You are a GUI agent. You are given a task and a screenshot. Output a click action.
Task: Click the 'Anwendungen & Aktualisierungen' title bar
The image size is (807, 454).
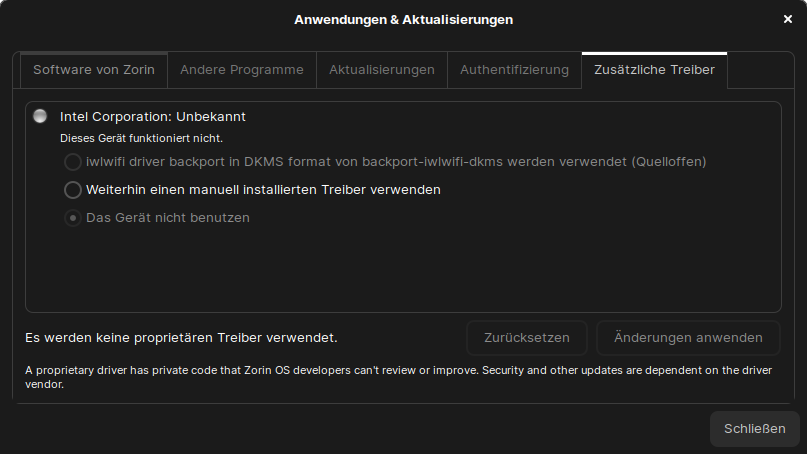point(403,19)
